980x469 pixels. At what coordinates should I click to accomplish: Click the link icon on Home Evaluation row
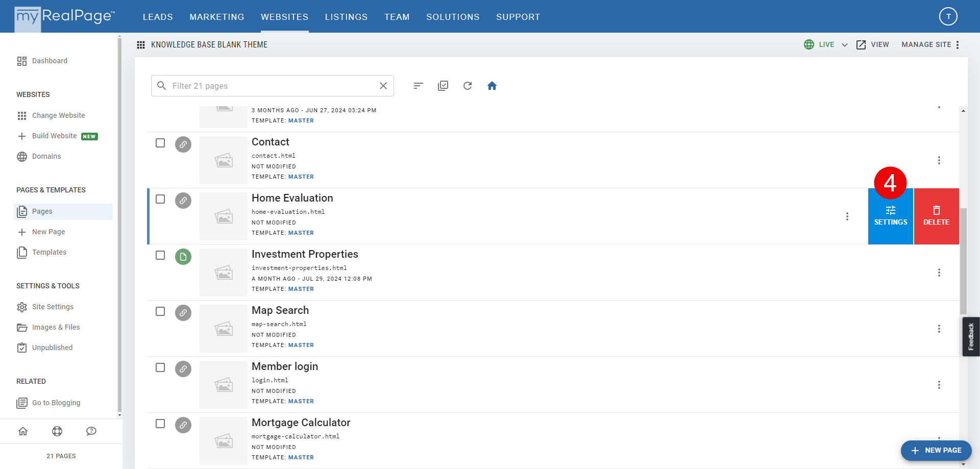tap(183, 201)
